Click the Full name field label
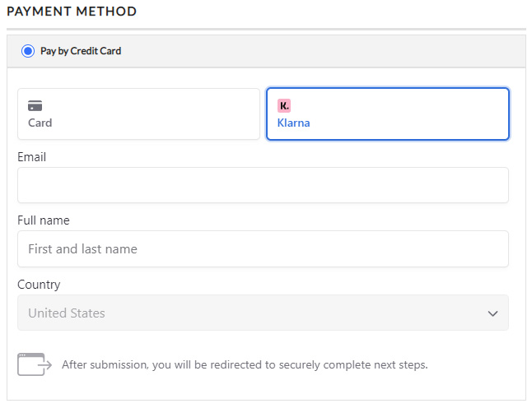This screenshot has height=408, width=532. [x=43, y=220]
